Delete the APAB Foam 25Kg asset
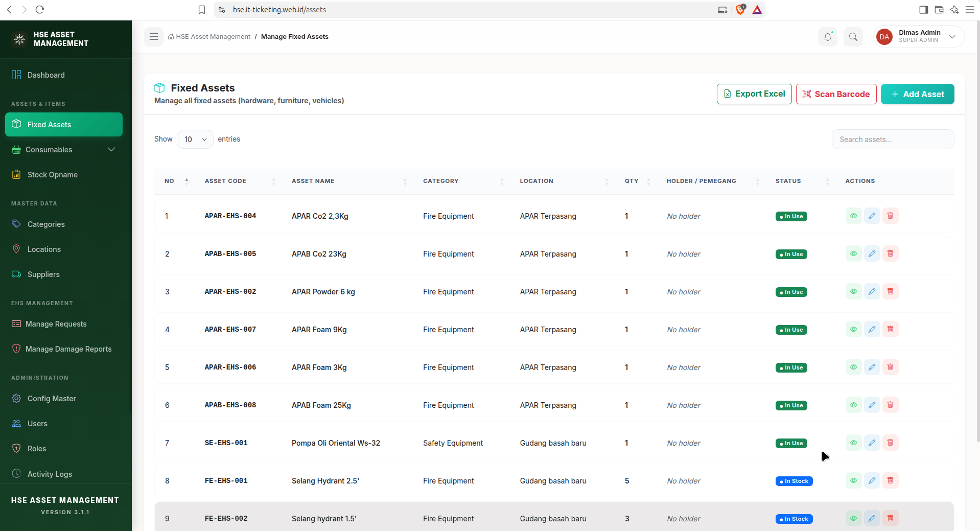The height and width of the screenshot is (531, 980). tap(890, 405)
